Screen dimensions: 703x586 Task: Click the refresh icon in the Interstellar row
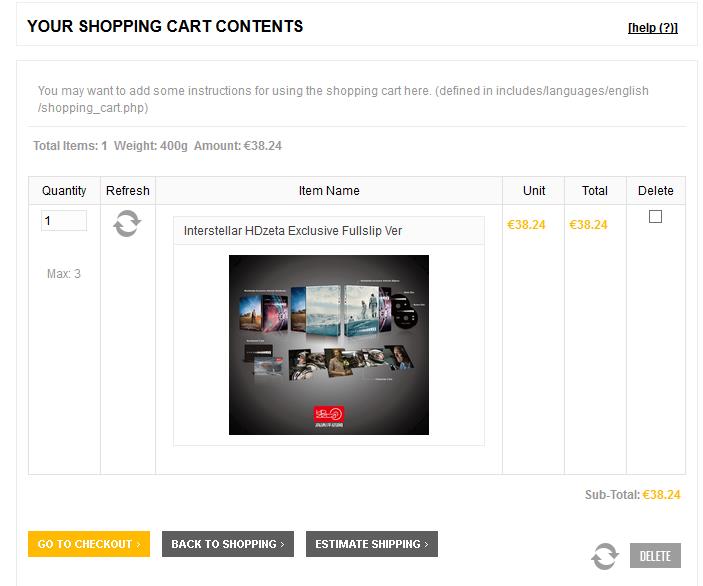(x=127, y=223)
